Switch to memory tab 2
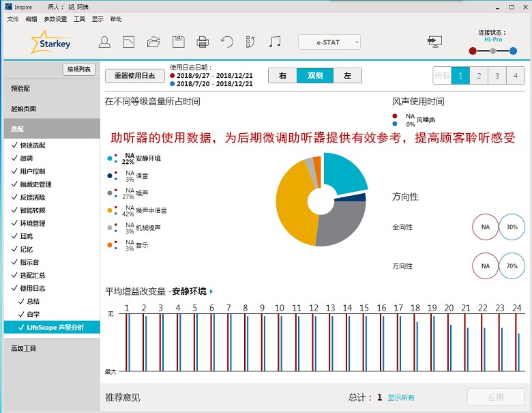The height and width of the screenshot is (413, 532). tap(479, 76)
